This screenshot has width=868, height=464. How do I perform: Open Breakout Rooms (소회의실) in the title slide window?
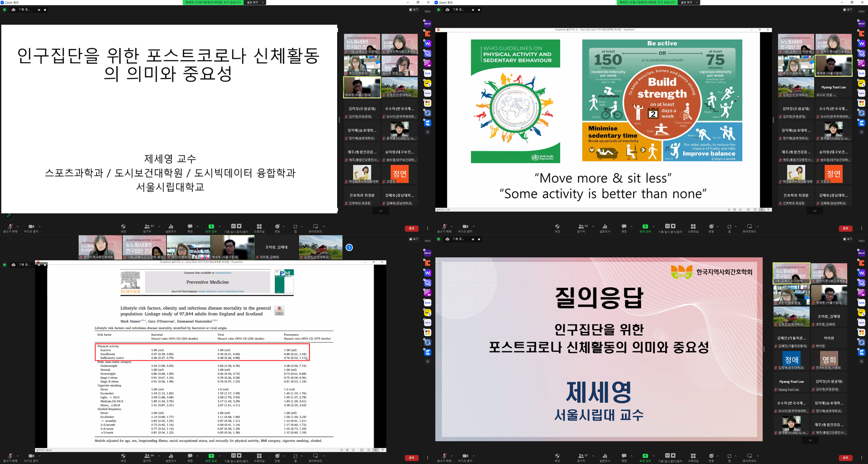[x=259, y=228]
